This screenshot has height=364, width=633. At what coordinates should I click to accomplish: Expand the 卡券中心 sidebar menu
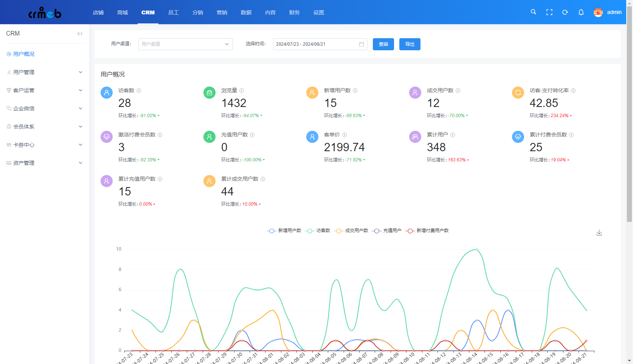click(x=45, y=145)
